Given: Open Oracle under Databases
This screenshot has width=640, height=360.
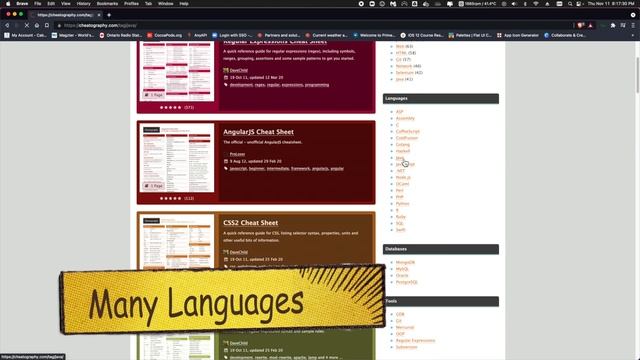Looking at the screenshot, I should [x=402, y=276].
